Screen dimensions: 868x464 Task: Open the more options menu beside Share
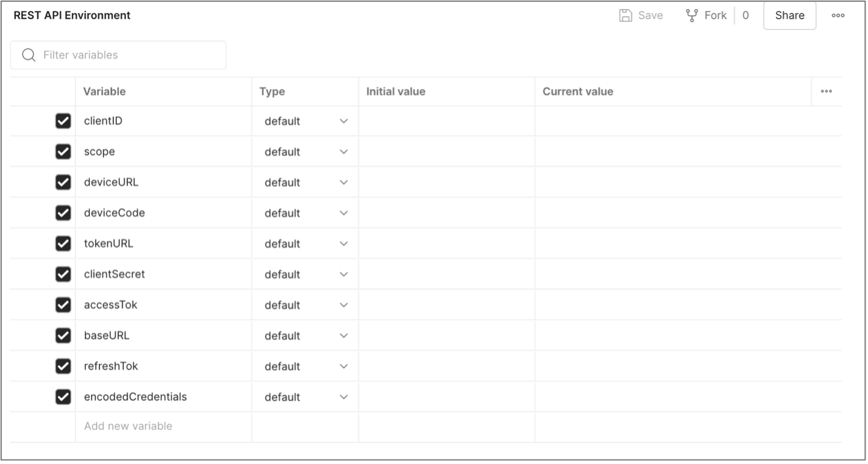tap(838, 15)
